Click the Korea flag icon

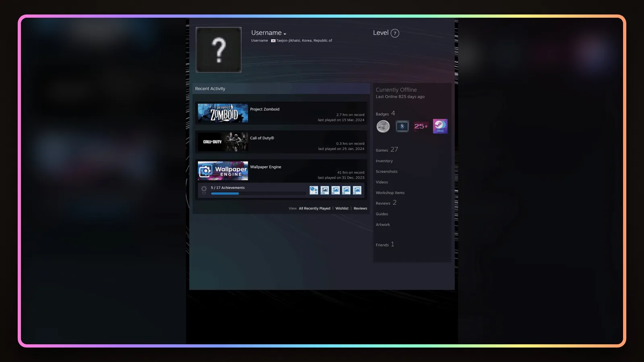[x=273, y=41]
